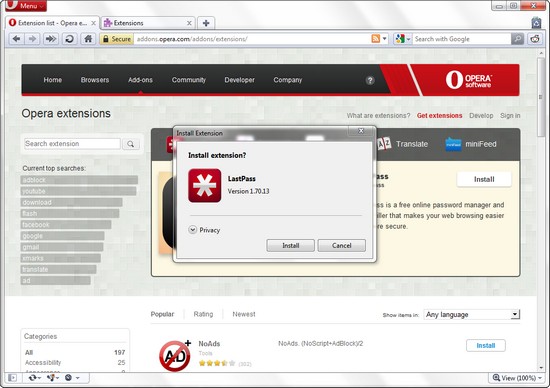The width and height of the screenshot is (550, 388).
Task: Toggle the panel sidebar button in status bar
Action: (x=12, y=377)
